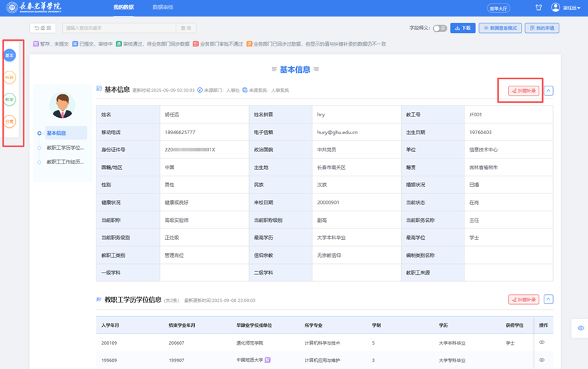The height and width of the screenshot is (369, 588).
Task: Collapse the 基本信息 section
Action: click(x=548, y=91)
